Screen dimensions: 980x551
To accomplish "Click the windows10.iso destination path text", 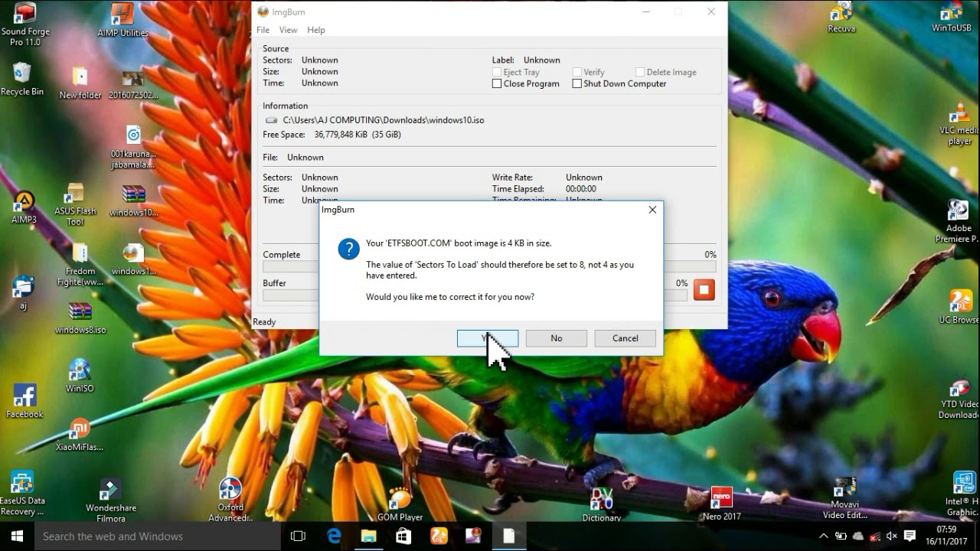I will tap(384, 120).
